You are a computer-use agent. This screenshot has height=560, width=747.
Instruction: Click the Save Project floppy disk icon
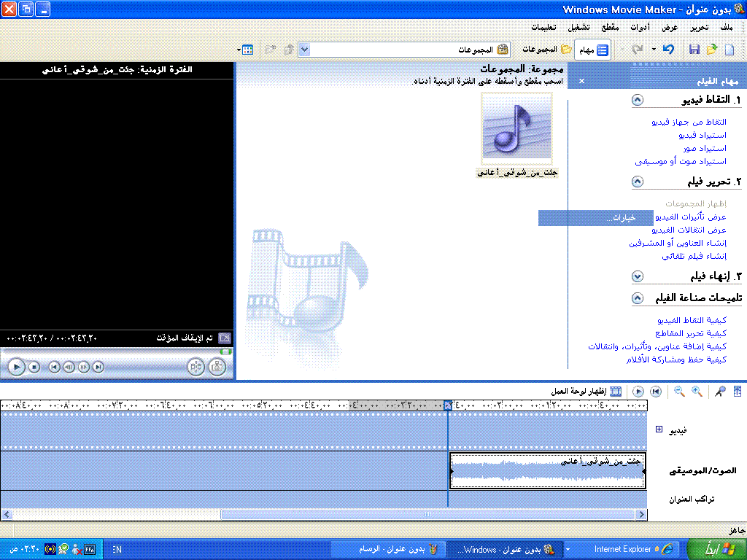pos(694,50)
